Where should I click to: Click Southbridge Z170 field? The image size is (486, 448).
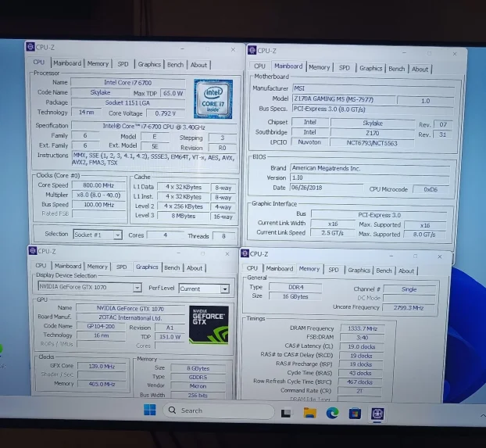pos(372,133)
